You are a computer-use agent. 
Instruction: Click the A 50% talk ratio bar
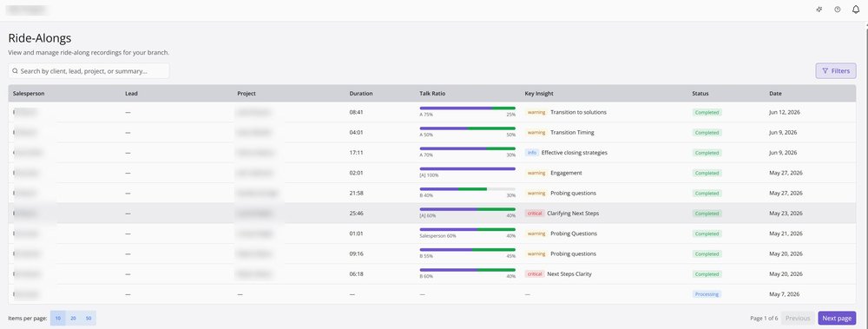(x=467, y=128)
